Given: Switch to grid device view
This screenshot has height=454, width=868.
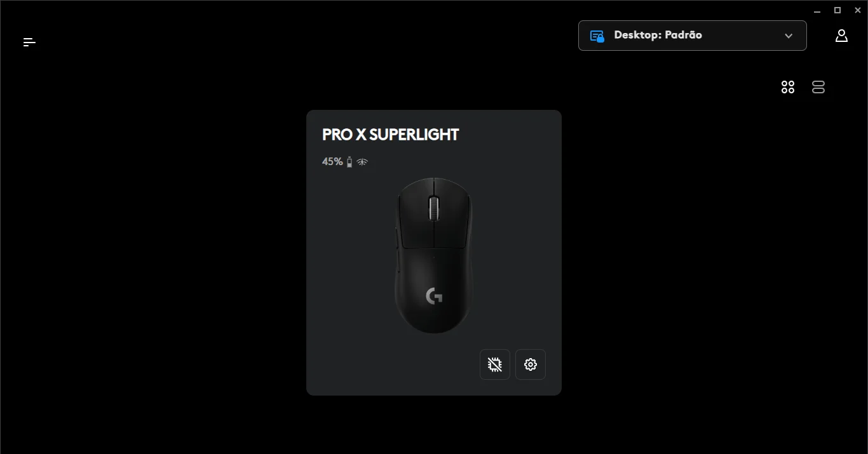Looking at the screenshot, I should point(788,87).
